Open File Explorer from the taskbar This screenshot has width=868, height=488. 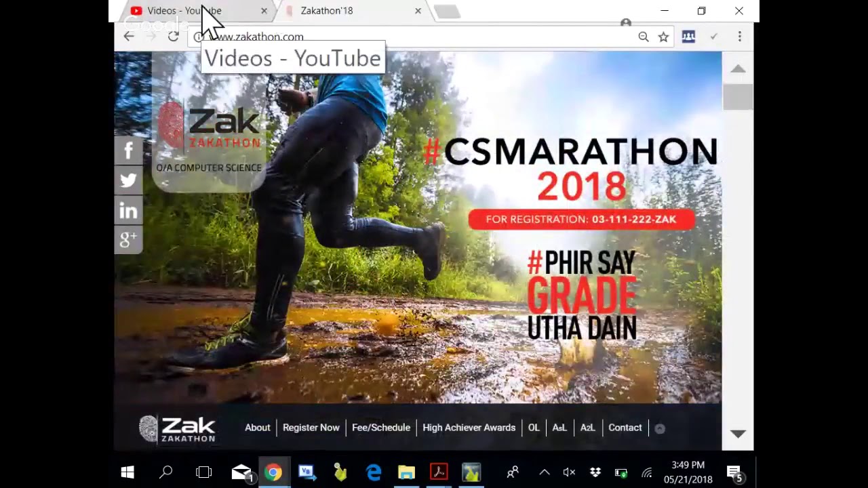click(x=406, y=472)
